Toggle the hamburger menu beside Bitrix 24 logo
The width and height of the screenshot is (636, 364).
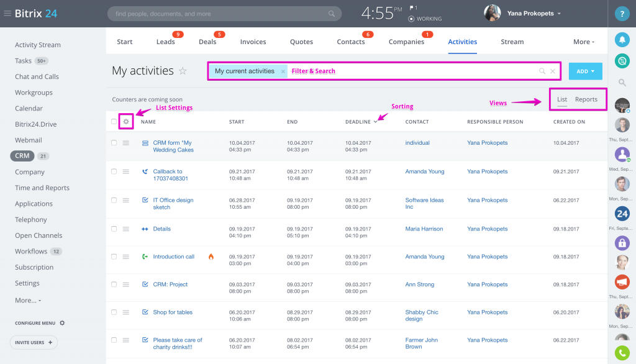[x=7, y=14]
